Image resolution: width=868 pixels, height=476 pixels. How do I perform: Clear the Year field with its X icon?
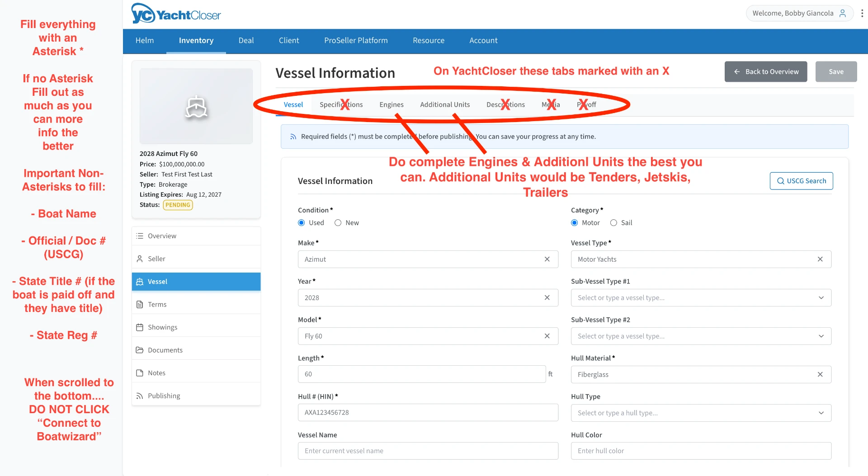click(547, 297)
